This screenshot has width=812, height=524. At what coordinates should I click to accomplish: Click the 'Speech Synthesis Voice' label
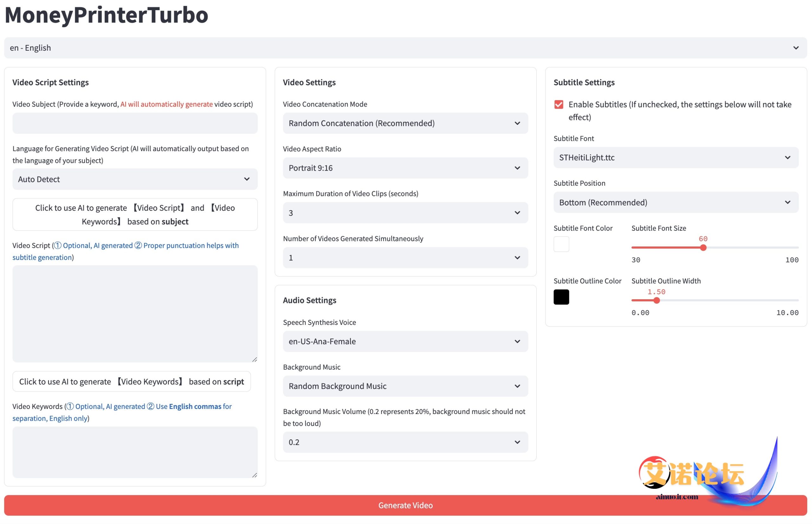319,322
